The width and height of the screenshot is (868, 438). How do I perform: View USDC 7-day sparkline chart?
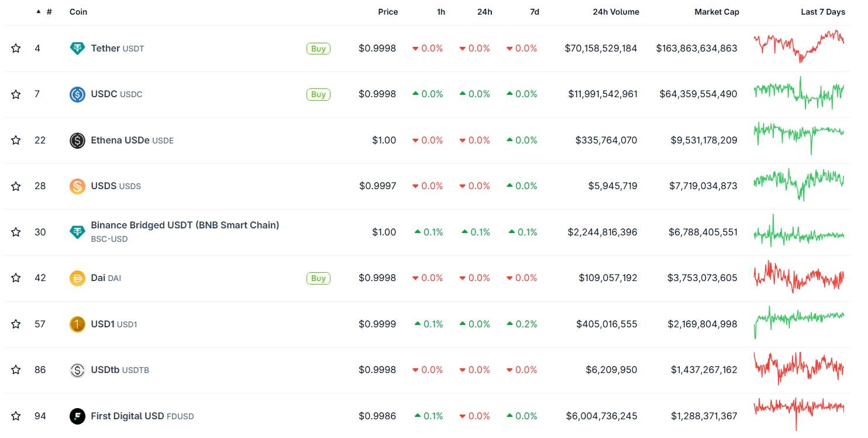(x=799, y=93)
